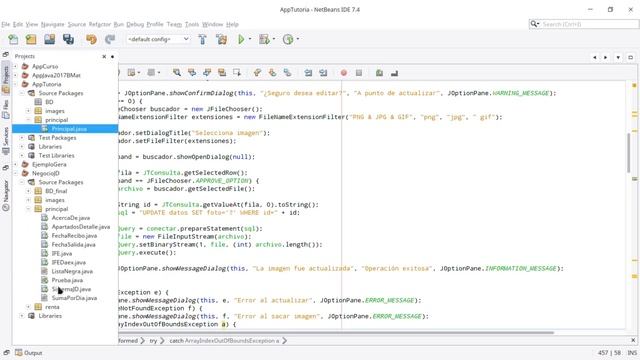Click the Profile Project icon
The height and width of the screenshot is (360, 640).
coord(288,39)
